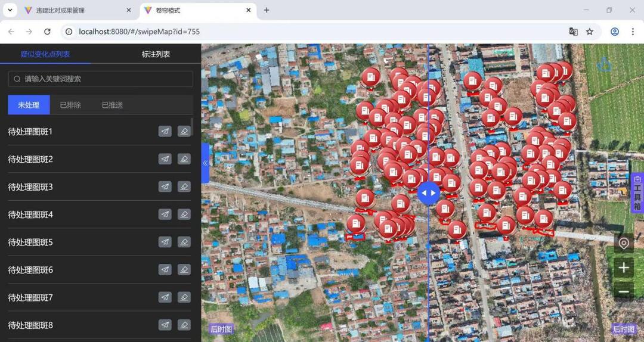The width and height of the screenshot is (644, 342).
Task: Click the location marker icon on map
Action: tap(624, 243)
